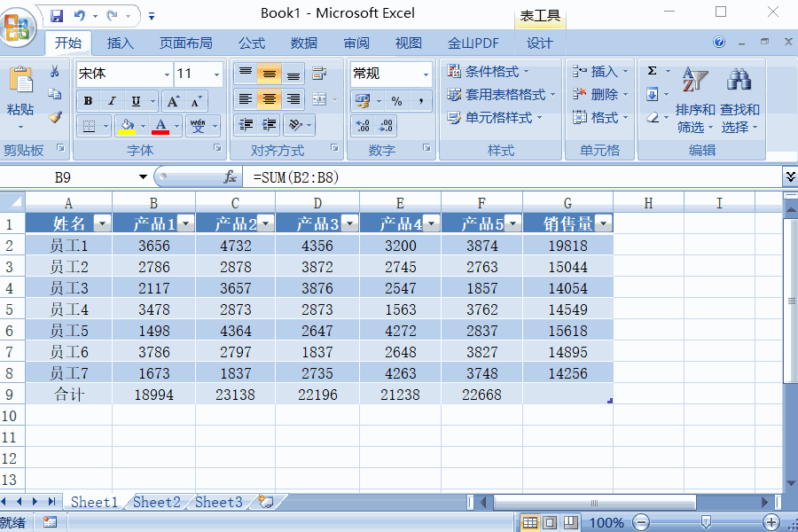
Task: Apply percent style format
Action: pos(397,101)
